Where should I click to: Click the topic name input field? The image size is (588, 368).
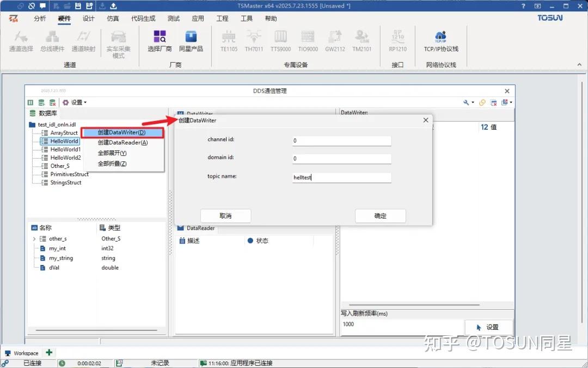point(341,177)
